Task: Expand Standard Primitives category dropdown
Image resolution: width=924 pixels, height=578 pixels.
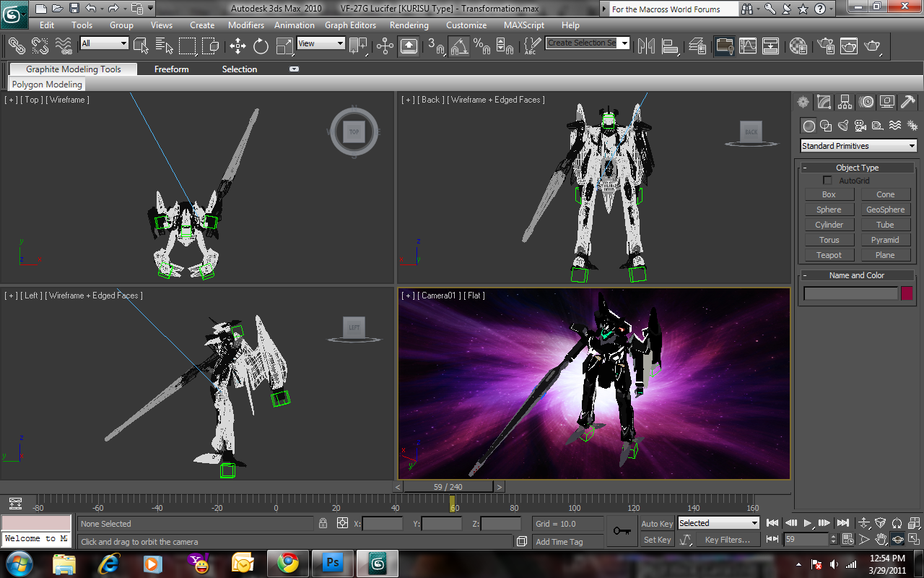Action: pos(858,146)
